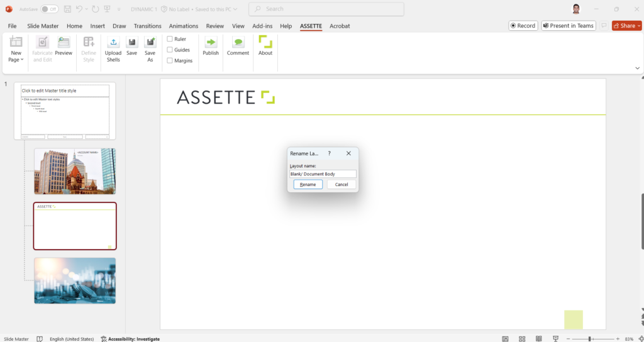This screenshot has height=342, width=644.
Task: Open the Preview tool in ASSETTE ribbon
Action: click(x=64, y=42)
